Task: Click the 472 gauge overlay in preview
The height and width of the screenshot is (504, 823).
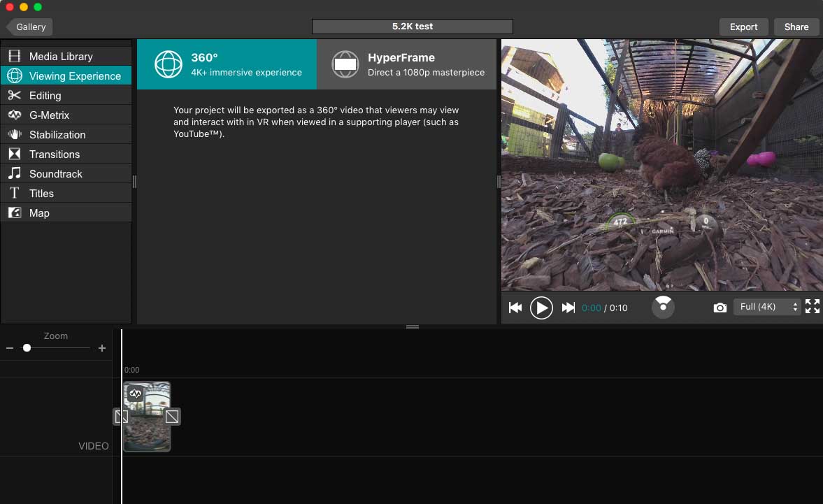Action: pyautogui.click(x=620, y=222)
